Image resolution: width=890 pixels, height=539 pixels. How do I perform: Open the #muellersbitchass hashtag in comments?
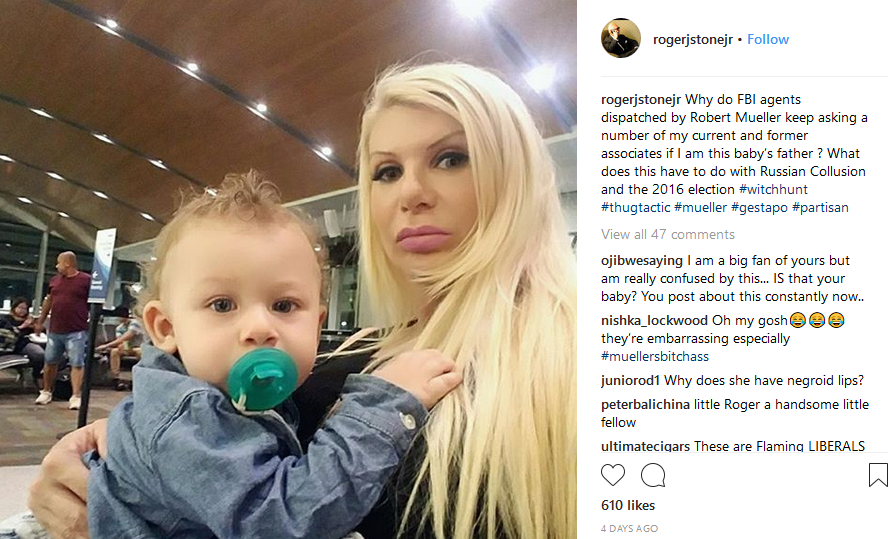click(x=655, y=356)
